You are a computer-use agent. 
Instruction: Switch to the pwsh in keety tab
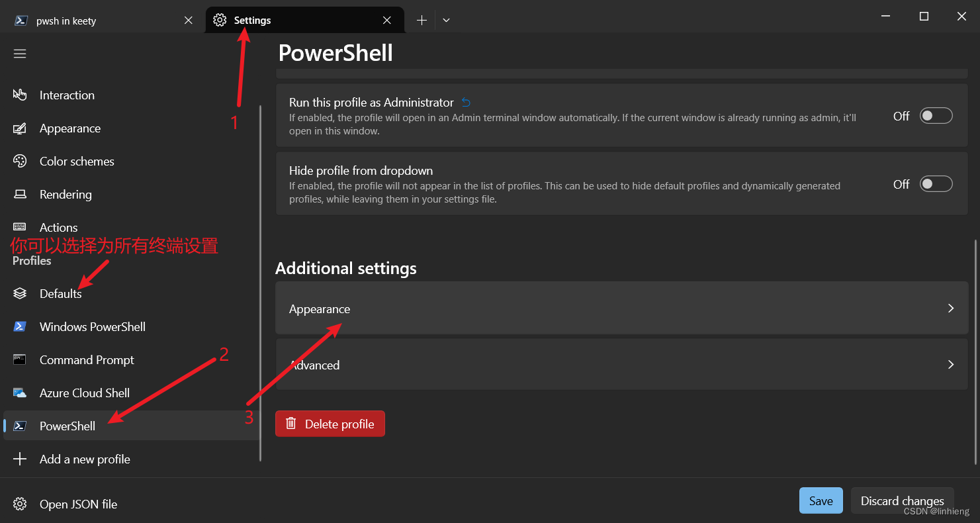click(x=103, y=21)
